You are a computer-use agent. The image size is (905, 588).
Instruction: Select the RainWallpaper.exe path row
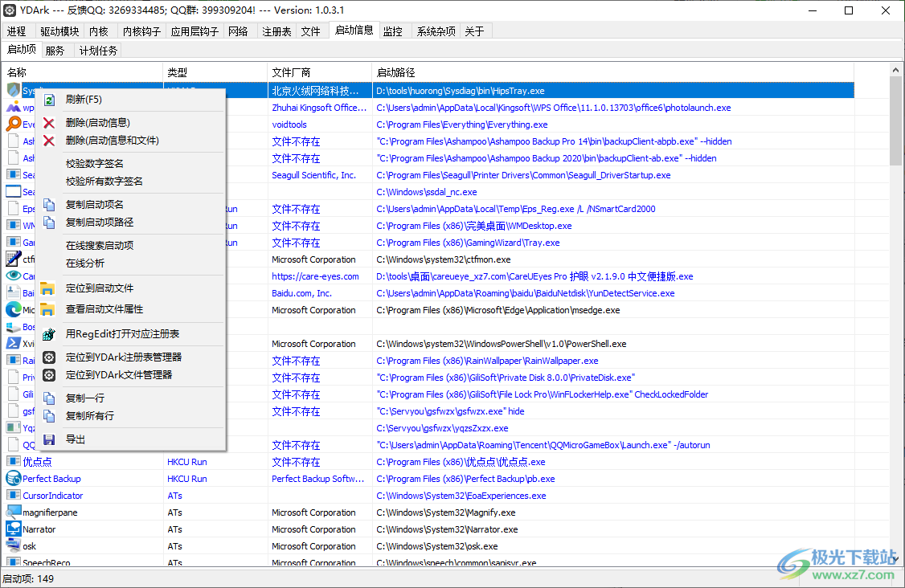(x=487, y=361)
